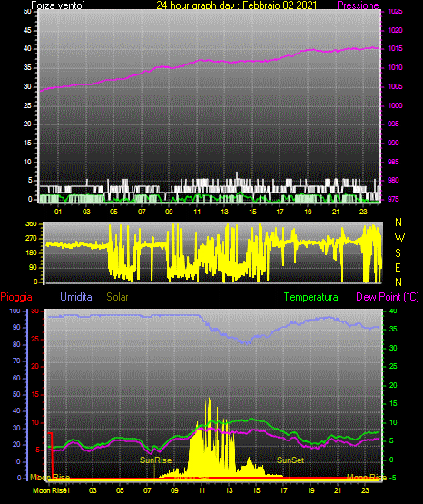Click the E wind direction letter

point(398,268)
